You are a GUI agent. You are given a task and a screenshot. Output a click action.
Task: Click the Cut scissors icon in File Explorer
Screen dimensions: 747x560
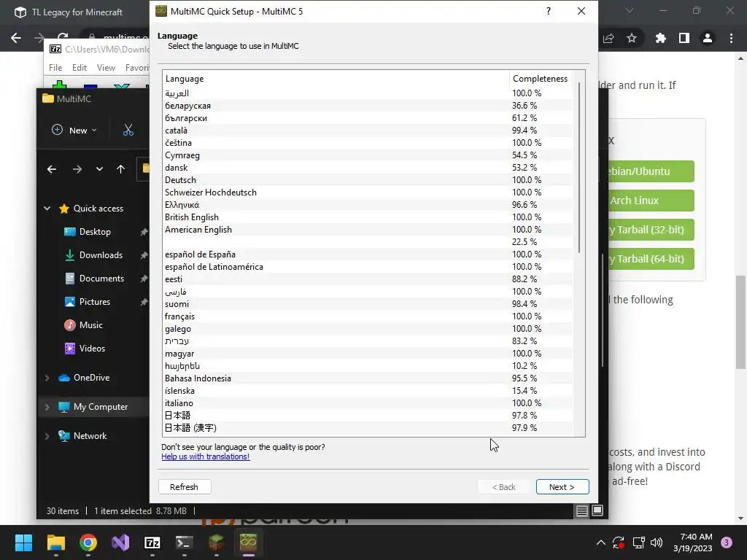tap(128, 130)
